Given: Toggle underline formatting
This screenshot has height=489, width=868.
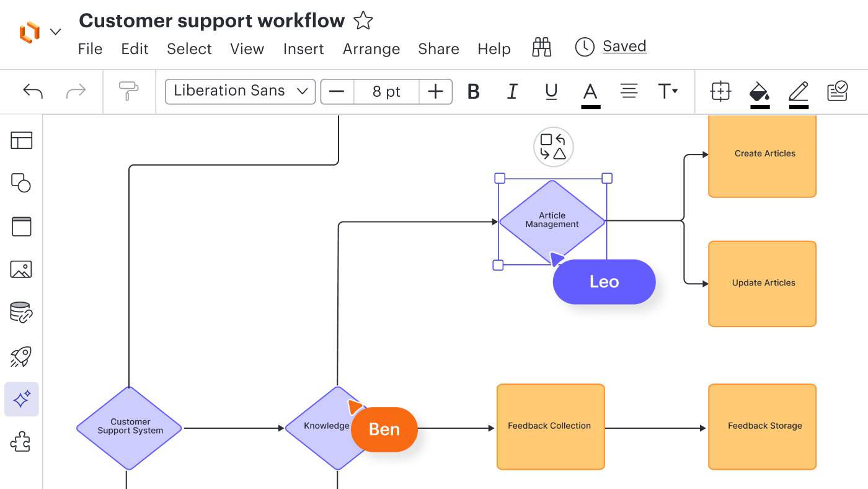Looking at the screenshot, I should tap(551, 92).
